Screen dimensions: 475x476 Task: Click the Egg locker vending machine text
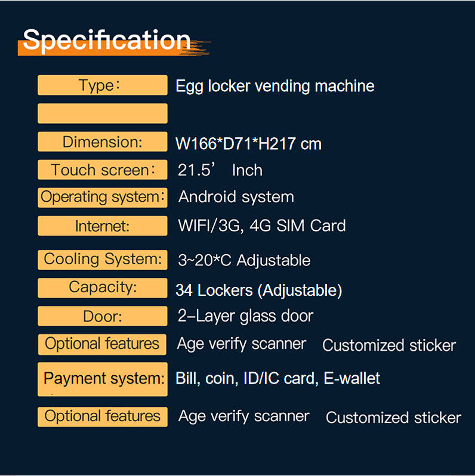pos(274,86)
